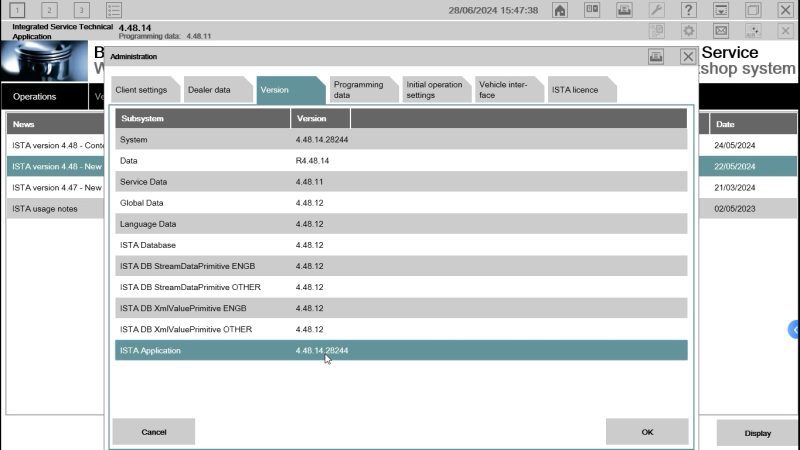800x450 pixels.
Task: Select the Global Data row
Action: coord(401,203)
